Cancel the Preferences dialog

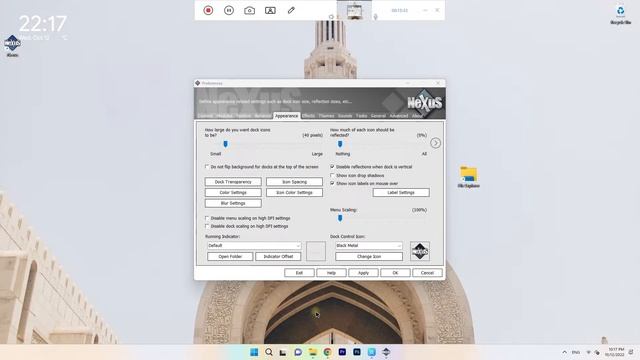click(x=427, y=273)
